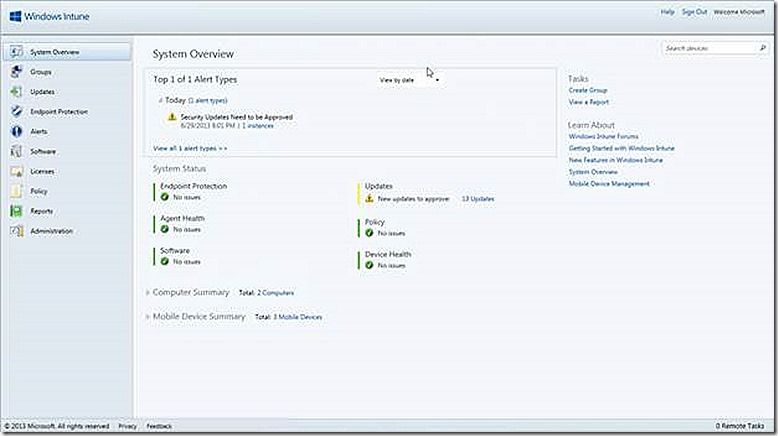Expand the Mobile Device Summary section
Image resolution: width=778 pixels, height=436 pixels.
click(148, 316)
